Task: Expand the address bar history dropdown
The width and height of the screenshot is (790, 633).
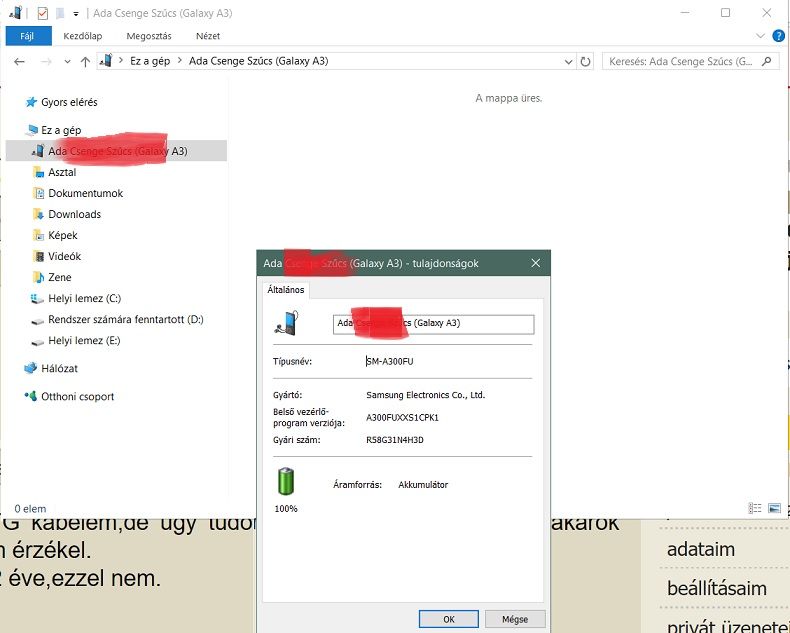Action: click(568, 61)
